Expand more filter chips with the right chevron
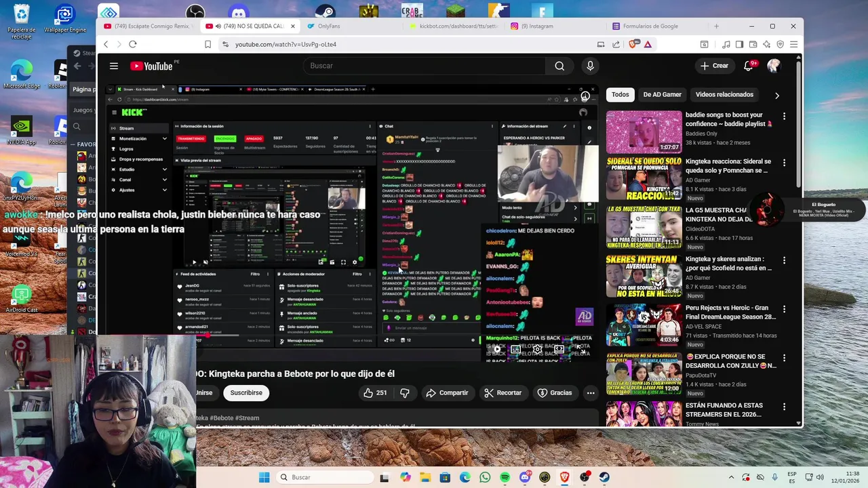This screenshot has width=868, height=488. [776, 95]
